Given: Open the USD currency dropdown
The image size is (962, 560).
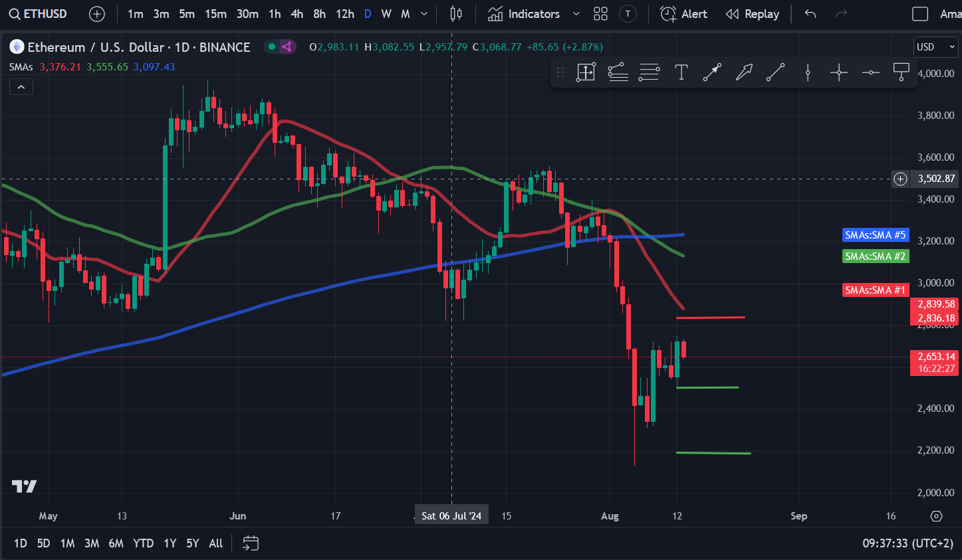Looking at the screenshot, I should click(935, 47).
